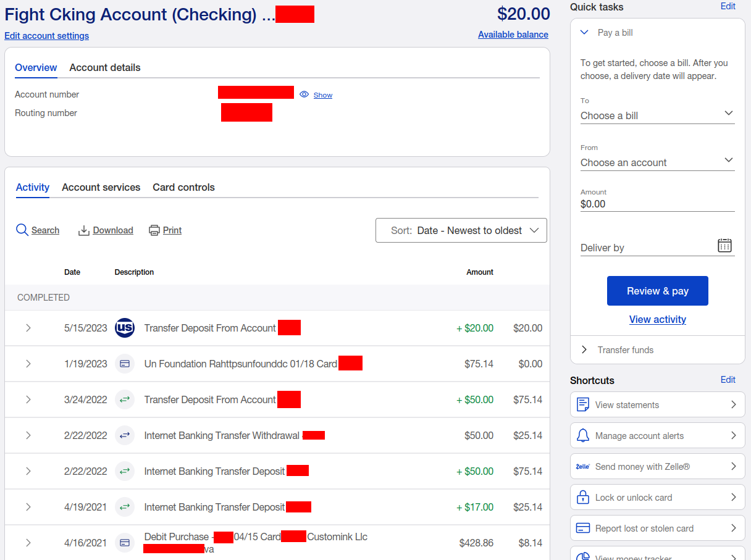Viewport: 751px width, 560px height.
Task: Click the Manage account alerts bell icon
Action: tap(582, 436)
